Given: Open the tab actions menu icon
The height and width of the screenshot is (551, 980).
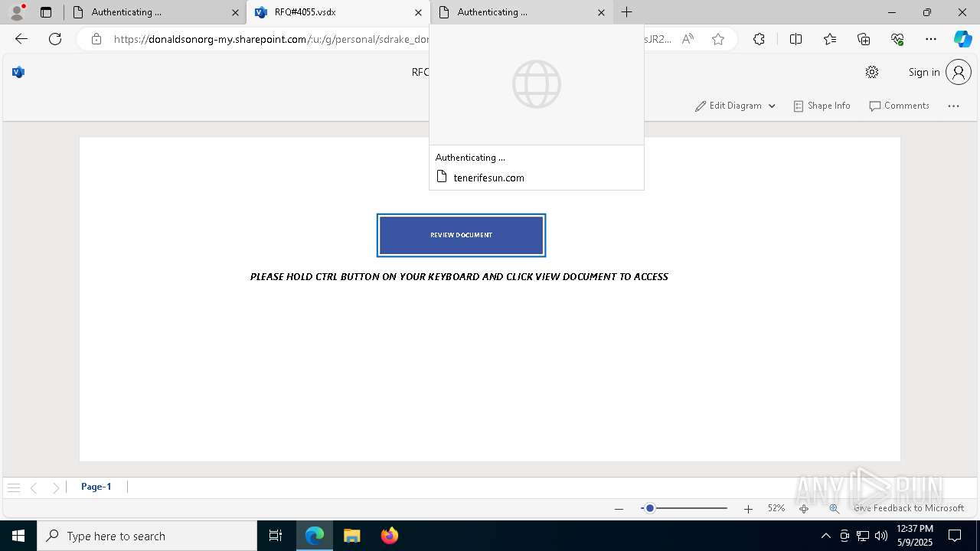Looking at the screenshot, I should (46, 12).
